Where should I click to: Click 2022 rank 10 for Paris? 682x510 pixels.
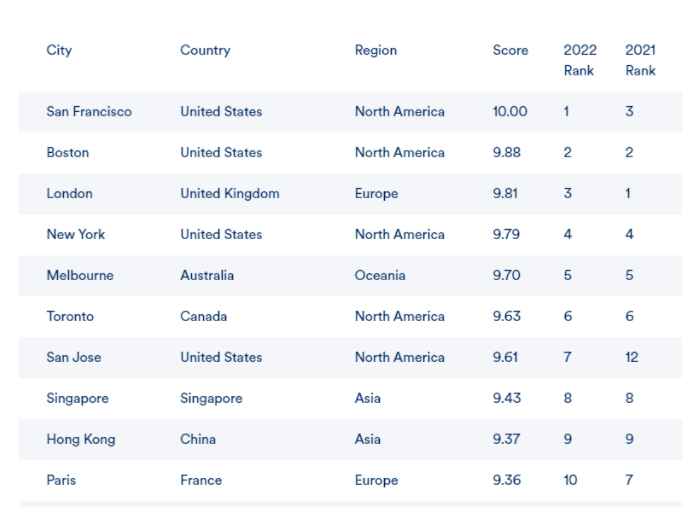571,480
